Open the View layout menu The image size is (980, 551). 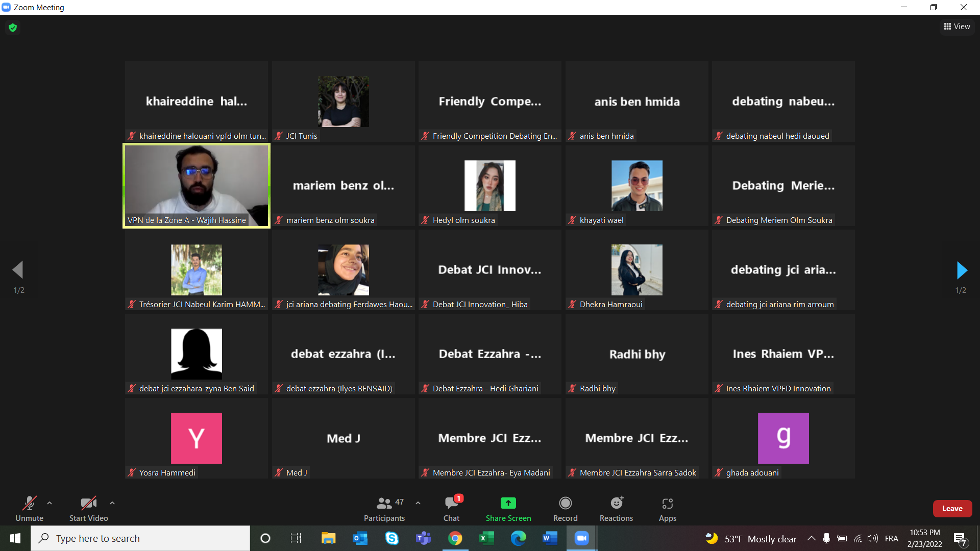pyautogui.click(x=957, y=27)
